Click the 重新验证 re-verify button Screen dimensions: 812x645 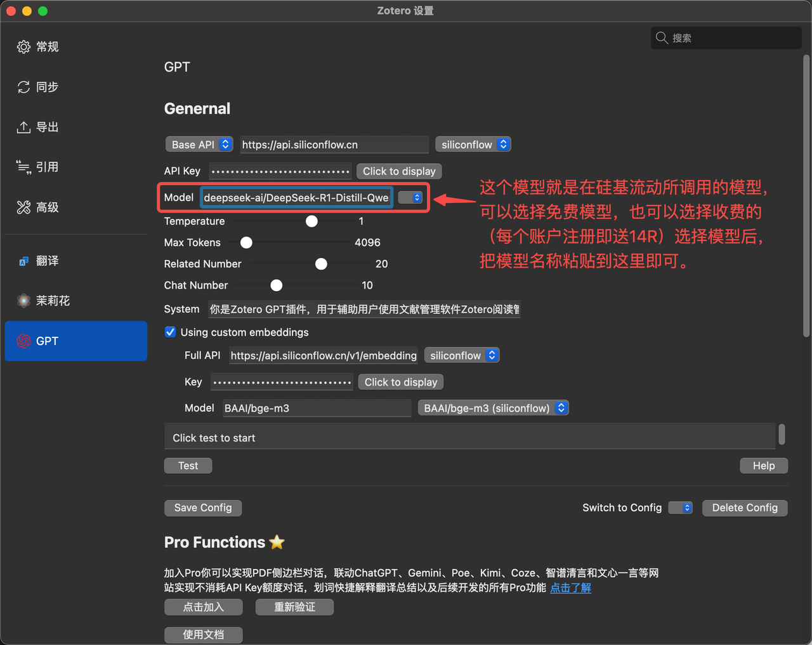(294, 607)
